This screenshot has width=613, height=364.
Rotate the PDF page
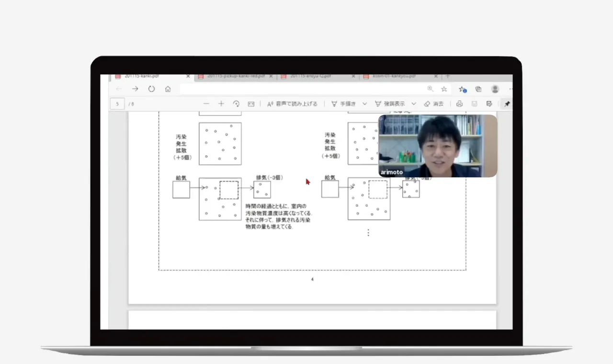click(x=236, y=104)
